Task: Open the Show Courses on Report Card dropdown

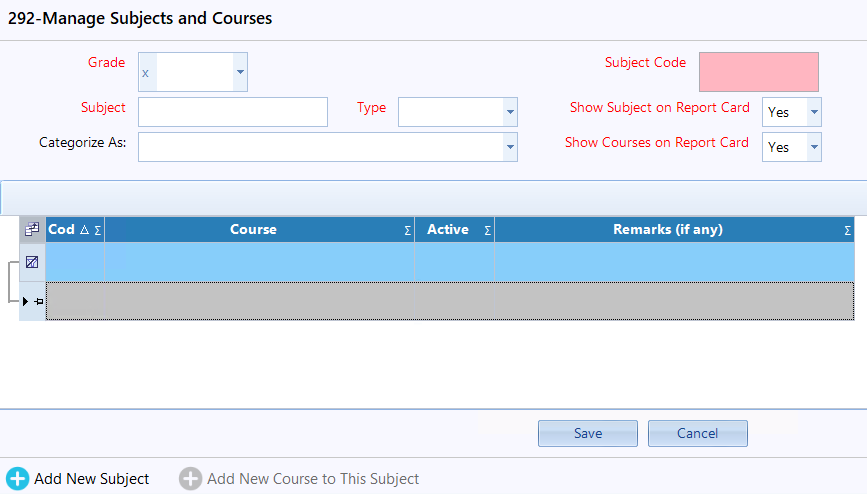Action: [814, 147]
